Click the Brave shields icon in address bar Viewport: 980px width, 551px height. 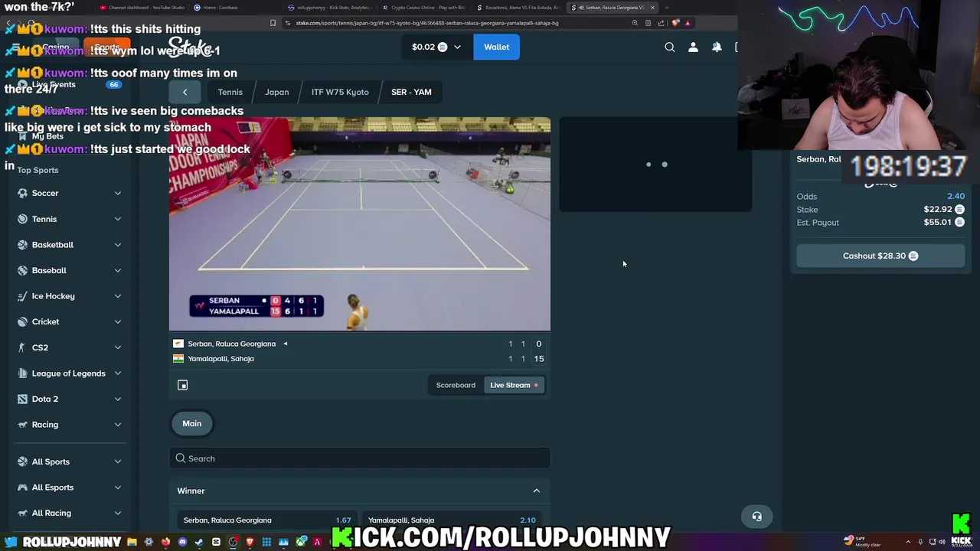(675, 23)
